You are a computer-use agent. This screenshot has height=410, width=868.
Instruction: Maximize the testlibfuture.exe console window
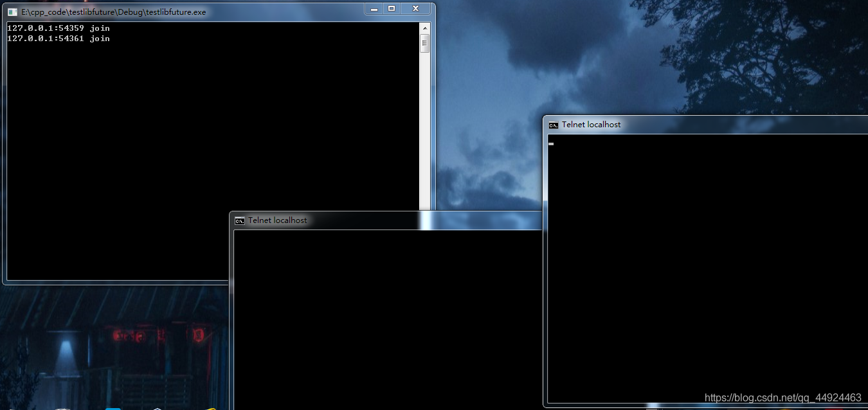392,8
